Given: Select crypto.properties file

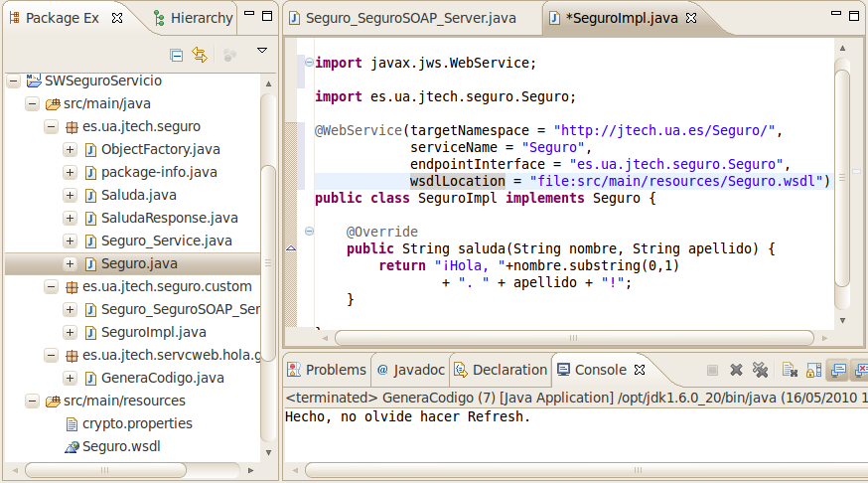Looking at the screenshot, I should tap(137, 423).
